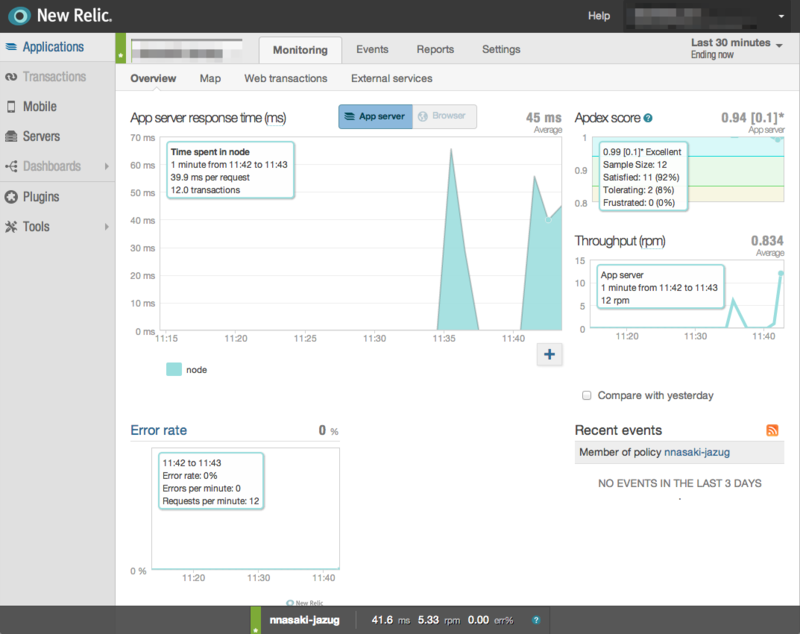Switch chart to App server view
Screen dimensions: 800x634
(376, 116)
